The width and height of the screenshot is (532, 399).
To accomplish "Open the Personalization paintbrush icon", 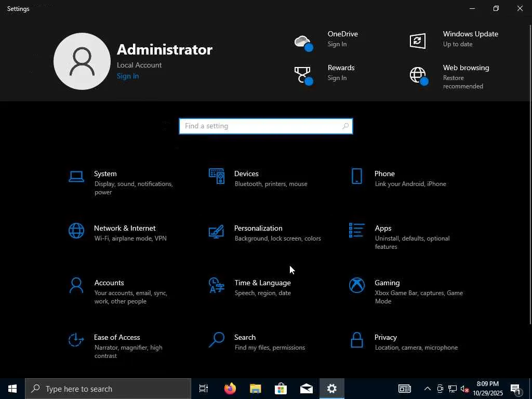I will pyautogui.click(x=217, y=231).
